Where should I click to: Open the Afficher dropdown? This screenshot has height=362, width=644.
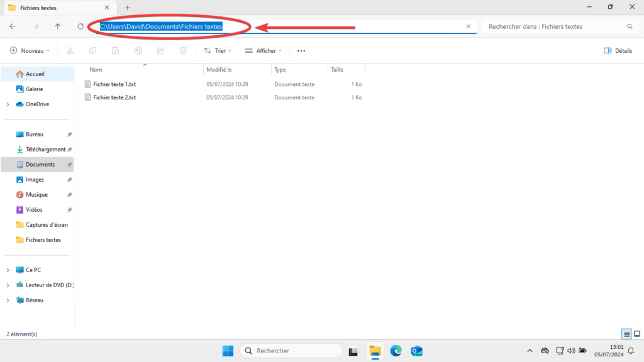[263, 50]
